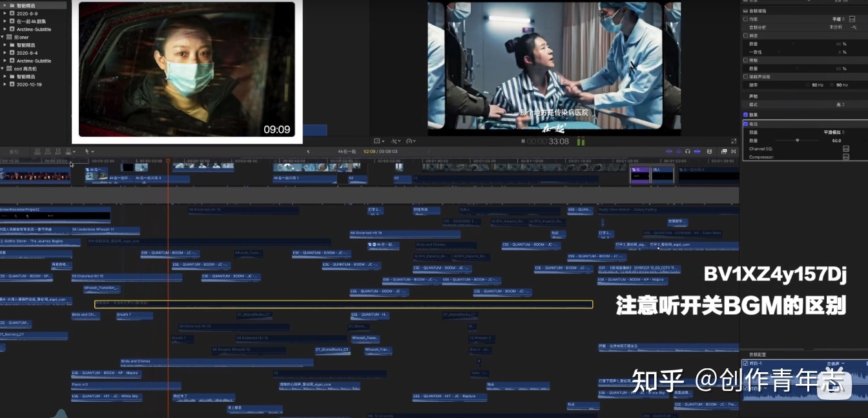Click the audio meters icon beside timecode
868x418 pixels.
(x=581, y=141)
